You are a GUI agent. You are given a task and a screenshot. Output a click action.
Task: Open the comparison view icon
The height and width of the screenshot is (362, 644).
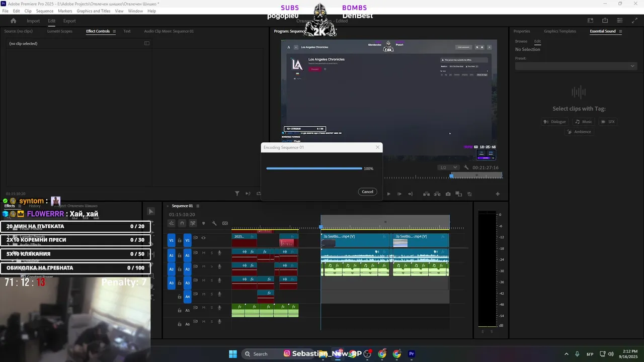pyautogui.click(x=459, y=194)
